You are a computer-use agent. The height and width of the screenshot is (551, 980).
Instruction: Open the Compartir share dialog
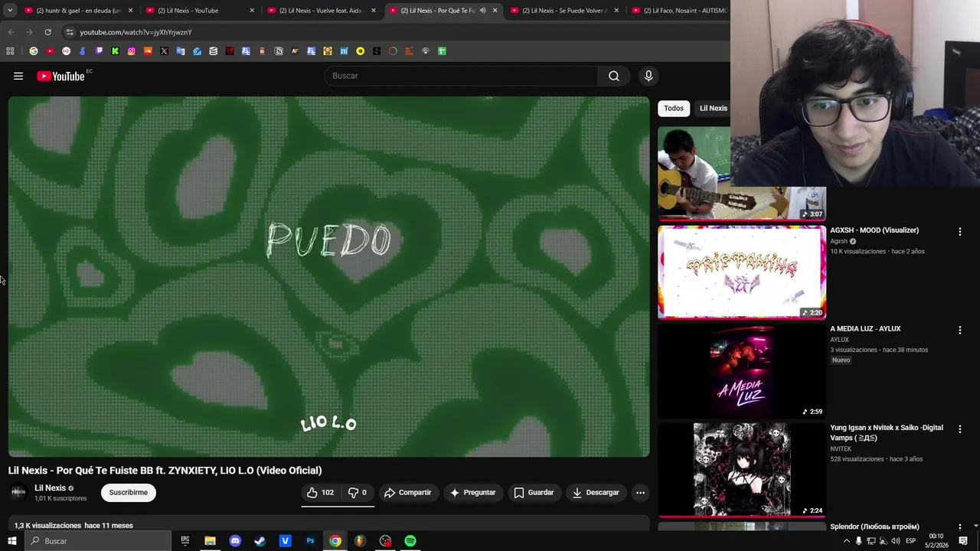coord(408,492)
